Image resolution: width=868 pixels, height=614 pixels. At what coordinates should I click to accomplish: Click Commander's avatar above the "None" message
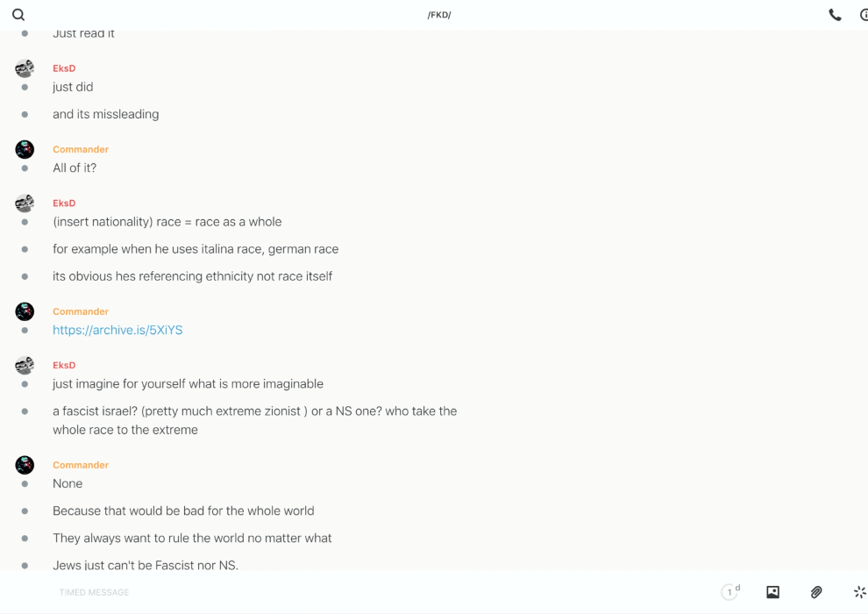pos(25,465)
